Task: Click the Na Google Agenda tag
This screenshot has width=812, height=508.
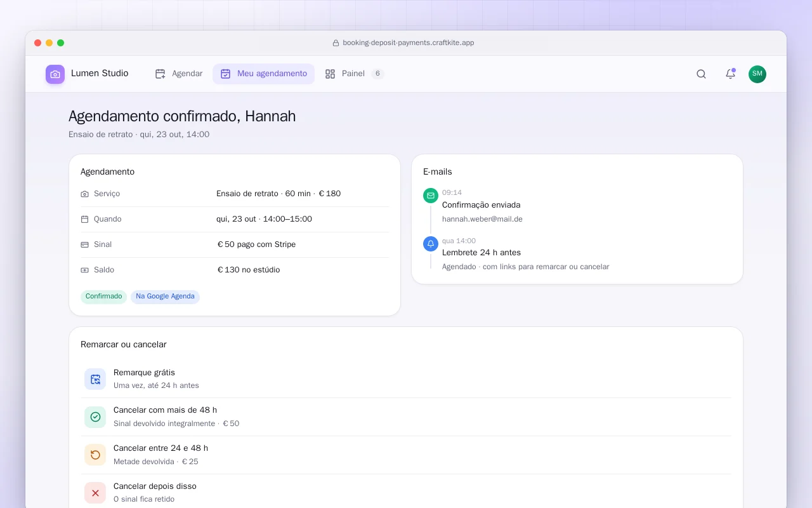Action: [165, 297]
